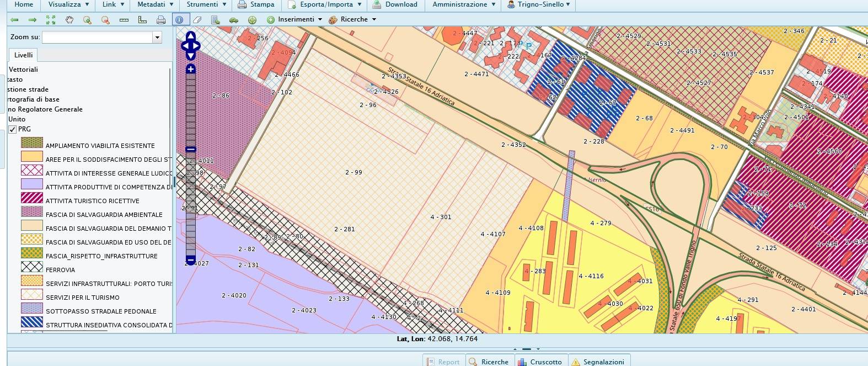The image size is (868, 366).
Task: Select the measure distance ruler tool
Action: 124,20
